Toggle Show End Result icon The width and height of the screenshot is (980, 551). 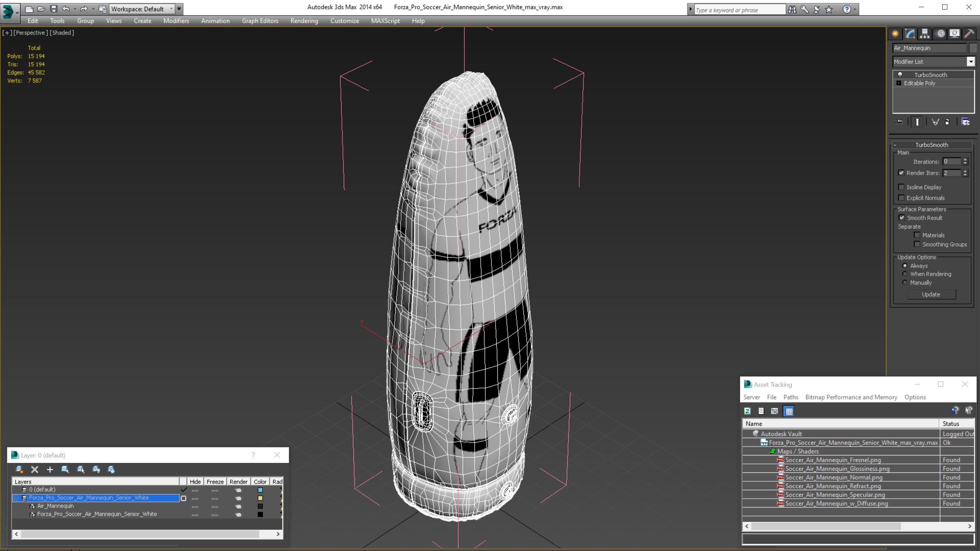tap(917, 122)
